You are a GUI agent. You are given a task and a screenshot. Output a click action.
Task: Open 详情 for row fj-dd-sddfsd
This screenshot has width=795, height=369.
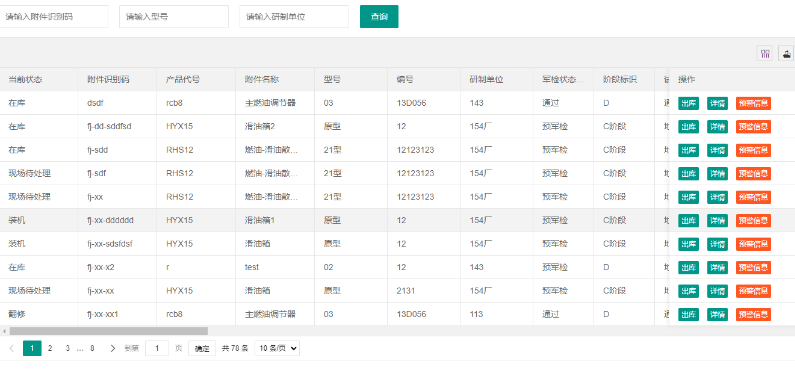717,127
